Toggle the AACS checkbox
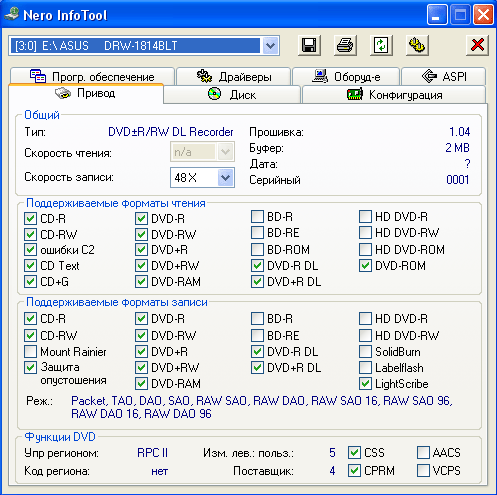The image size is (497, 495). (x=423, y=453)
